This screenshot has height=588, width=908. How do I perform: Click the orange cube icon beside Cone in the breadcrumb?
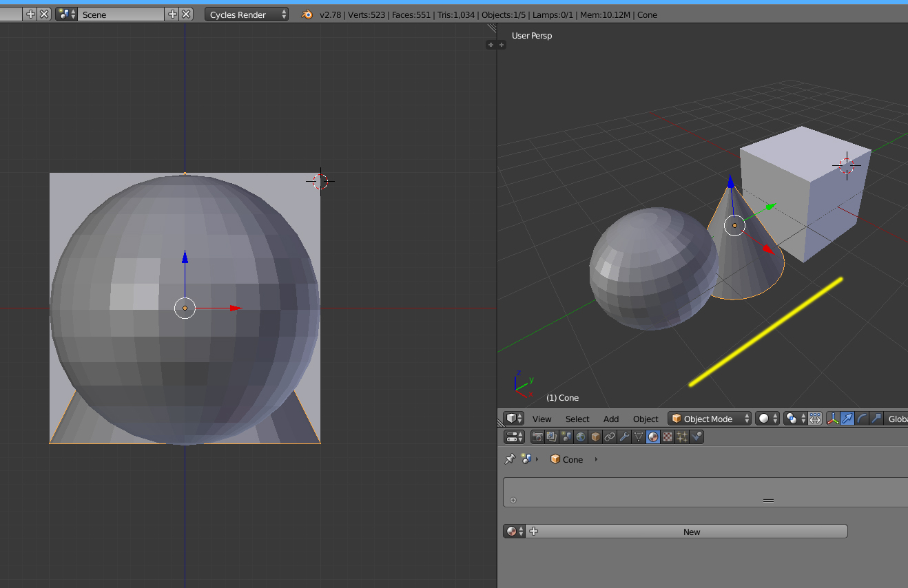pyautogui.click(x=555, y=459)
